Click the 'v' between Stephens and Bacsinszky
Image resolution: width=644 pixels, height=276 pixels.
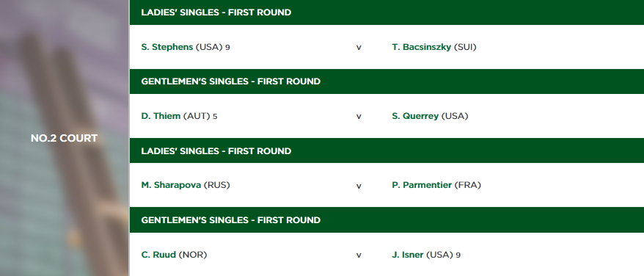click(x=359, y=48)
